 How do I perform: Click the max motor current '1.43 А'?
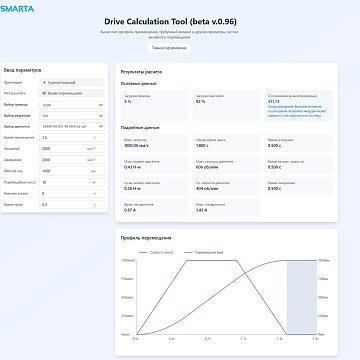pyautogui.click(x=202, y=210)
